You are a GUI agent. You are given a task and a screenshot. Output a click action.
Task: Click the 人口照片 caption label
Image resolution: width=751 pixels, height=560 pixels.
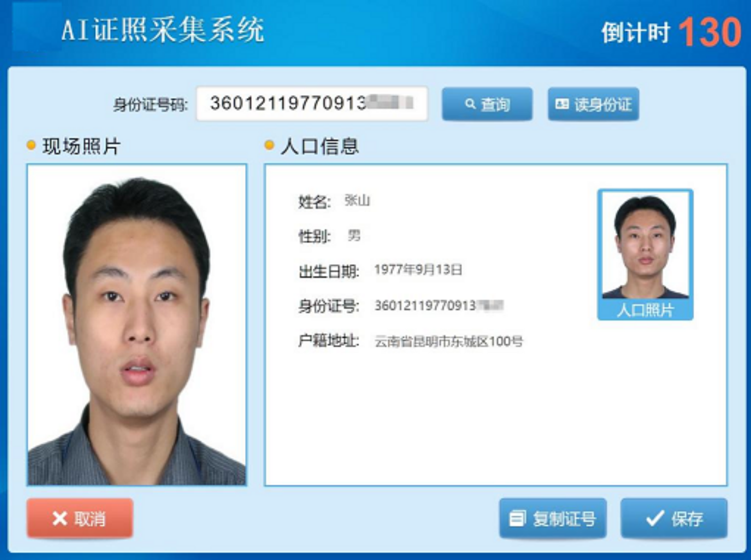click(645, 310)
